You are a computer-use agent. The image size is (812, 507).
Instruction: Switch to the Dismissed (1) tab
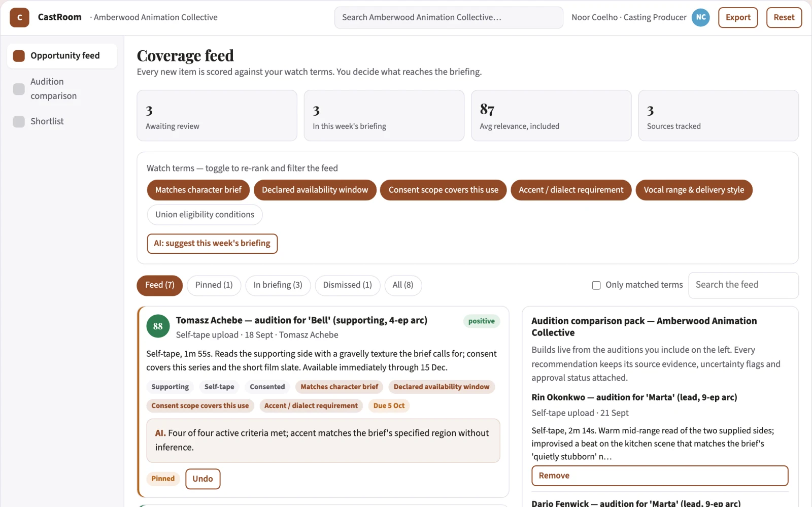pyautogui.click(x=348, y=285)
